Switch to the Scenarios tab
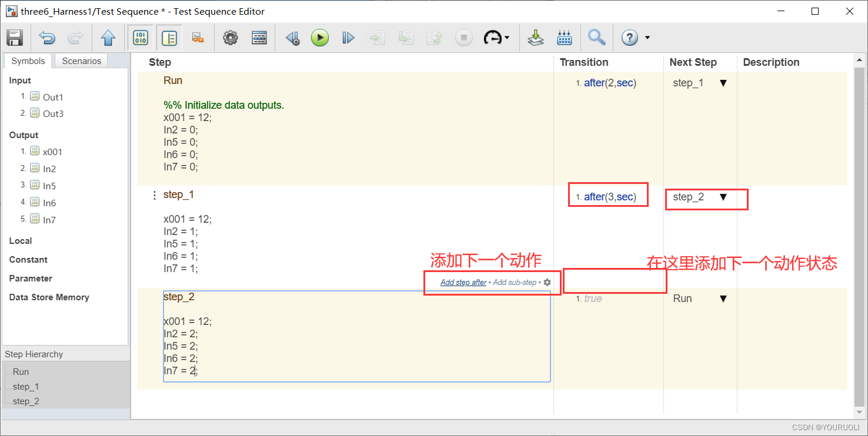868x436 pixels. 81,61
